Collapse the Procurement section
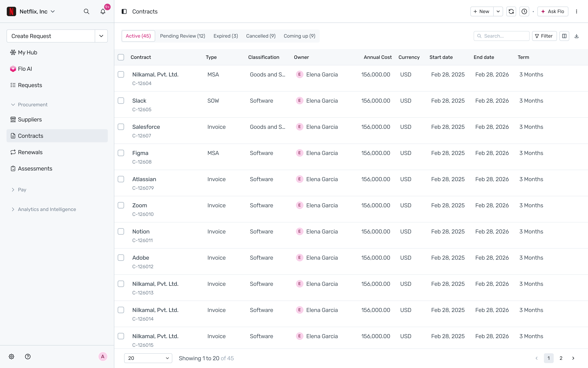The image size is (588, 368). click(x=29, y=105)
